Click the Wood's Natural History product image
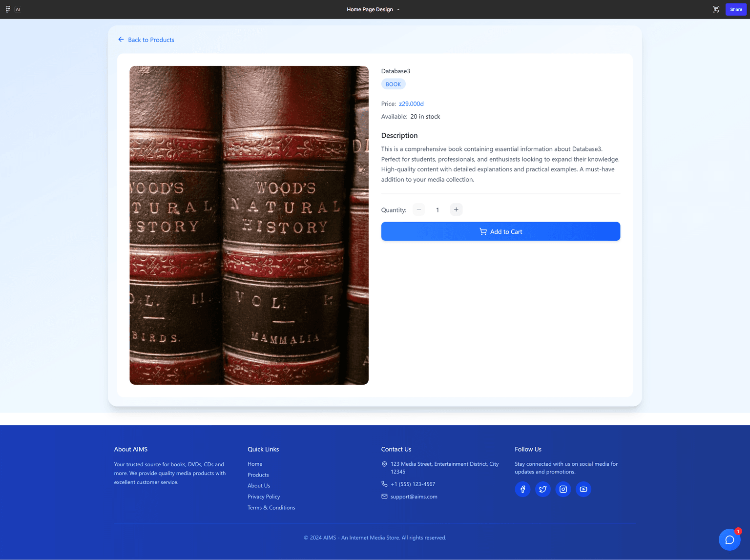Viewport: 750px width, 560px height. pyautogui.click(x=249, y=225)
